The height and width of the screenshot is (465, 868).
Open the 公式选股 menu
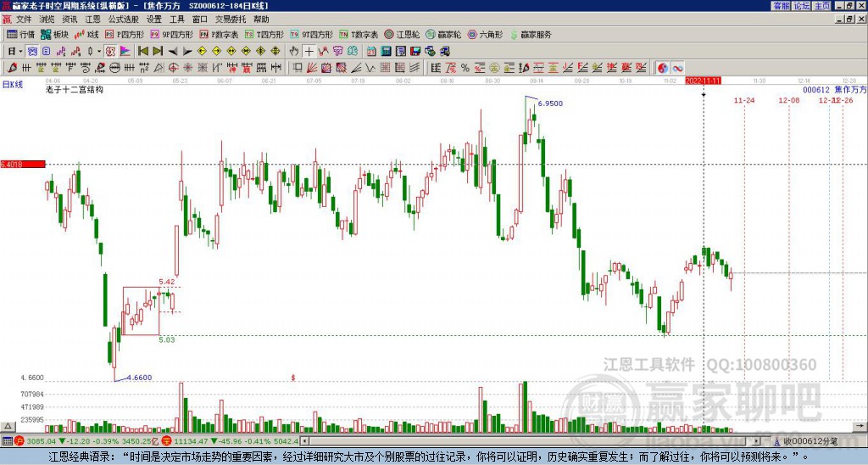pyautogui.click(x=124, y=20)
